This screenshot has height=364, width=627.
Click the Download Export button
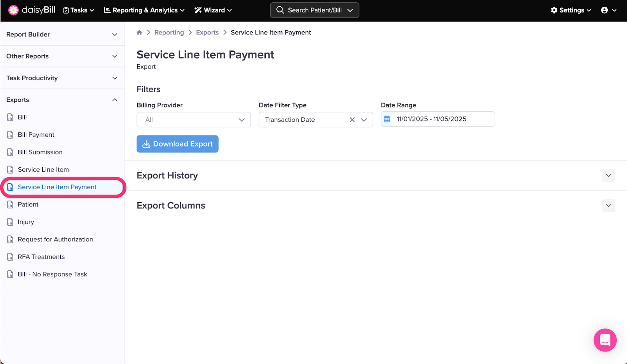pyautogui.click(x=178, y=144)
